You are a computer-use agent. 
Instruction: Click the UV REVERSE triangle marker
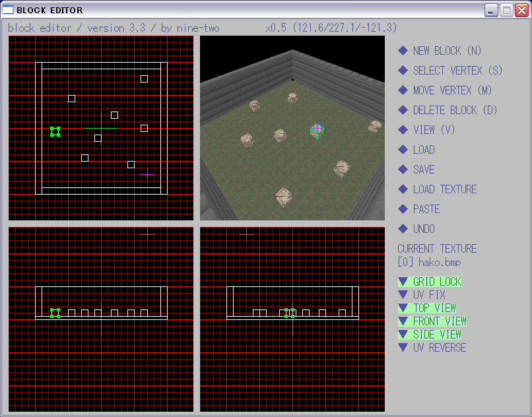403,348
